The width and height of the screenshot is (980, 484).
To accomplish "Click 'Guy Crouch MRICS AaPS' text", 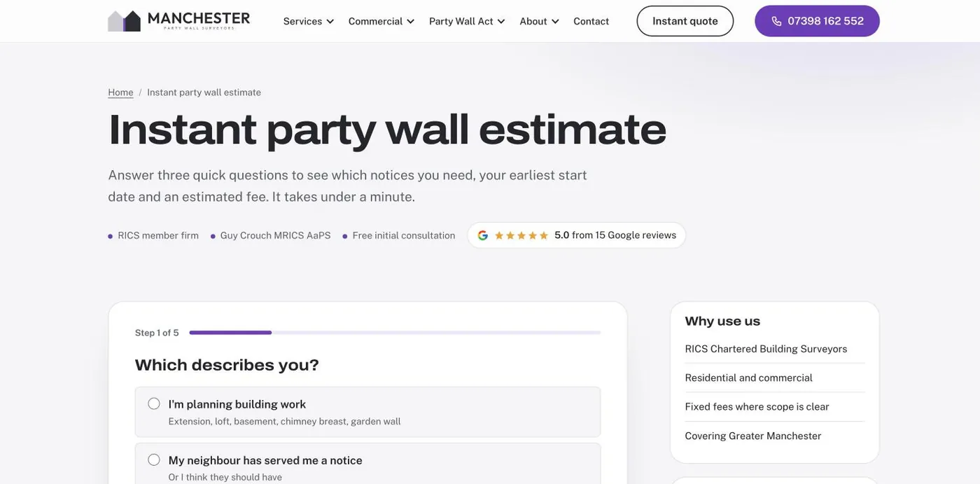I will click(x=275, y=235).
